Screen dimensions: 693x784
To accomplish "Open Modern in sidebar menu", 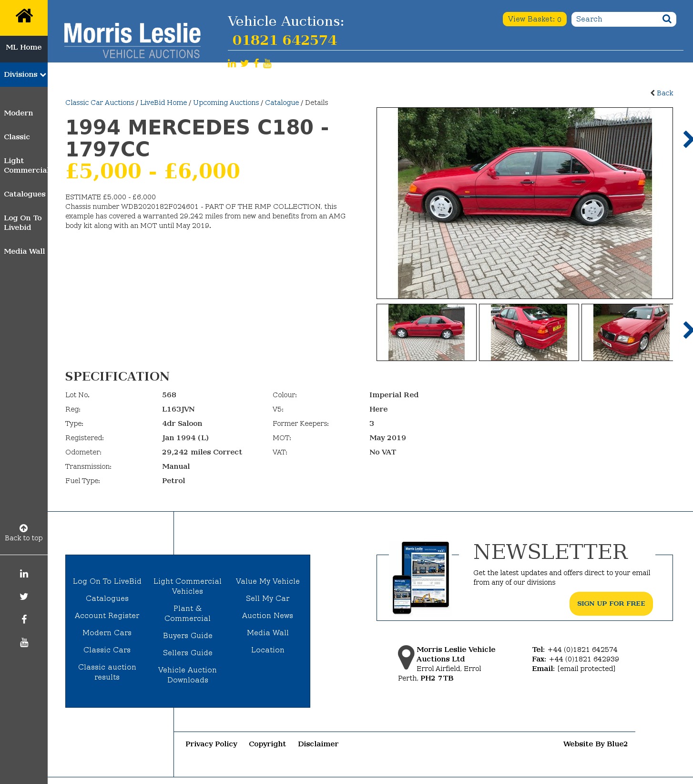I will [19, 113].
